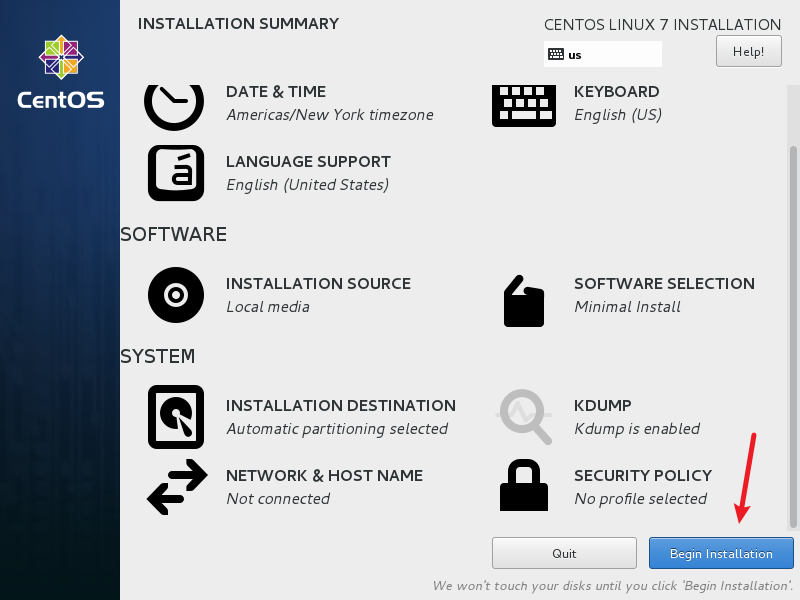The height and width of the screenshot is (600, 800).
Task: Open INSTALLATION SOURCE label
Action: [318, 284]
